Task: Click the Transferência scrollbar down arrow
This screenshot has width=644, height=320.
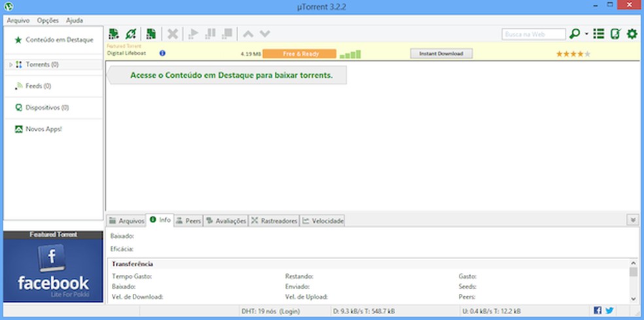Action: pos(633,298)
